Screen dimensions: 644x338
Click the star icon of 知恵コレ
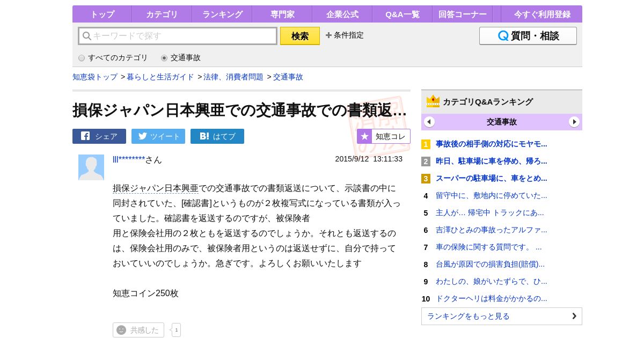click(364, 136)
